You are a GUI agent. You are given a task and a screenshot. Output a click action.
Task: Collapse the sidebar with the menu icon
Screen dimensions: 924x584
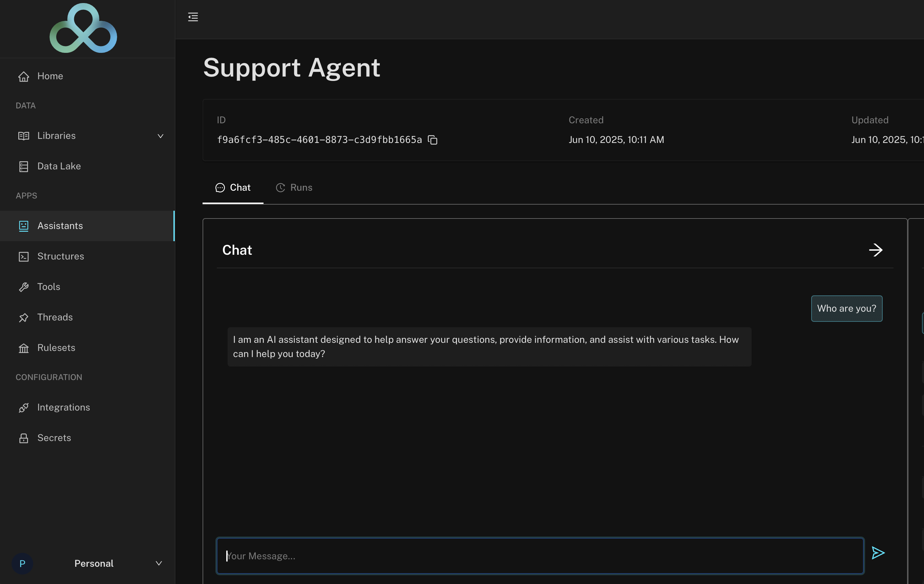[193, 17]
